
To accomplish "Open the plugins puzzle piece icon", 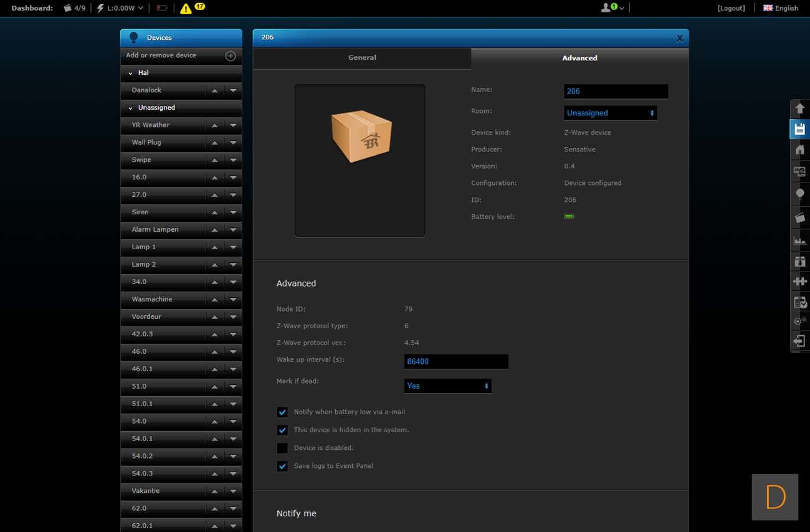I will coord(799,281).
